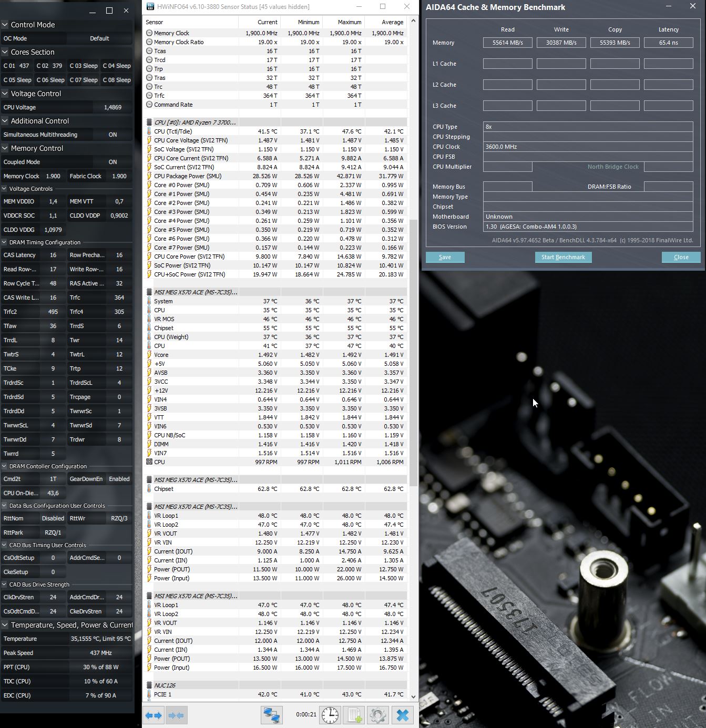
Task: Click the CPU Clock 3600.0 MHz field in AIDA64
Action: click(588, 147)
